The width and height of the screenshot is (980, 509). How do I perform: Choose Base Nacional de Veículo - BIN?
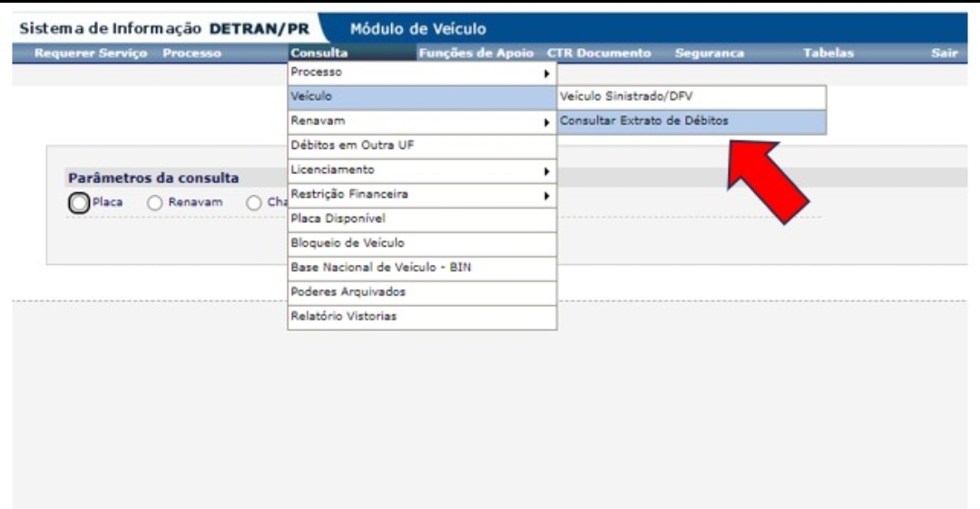(422, 269)
